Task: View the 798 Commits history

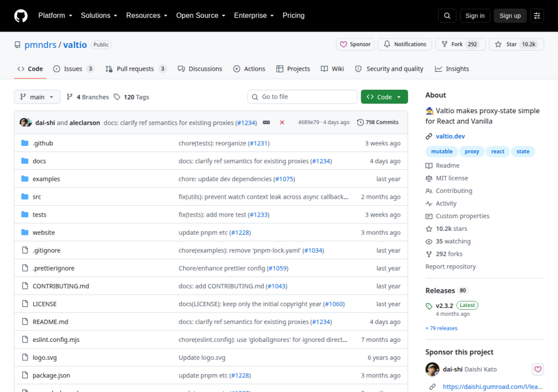Action: (378, 122)
